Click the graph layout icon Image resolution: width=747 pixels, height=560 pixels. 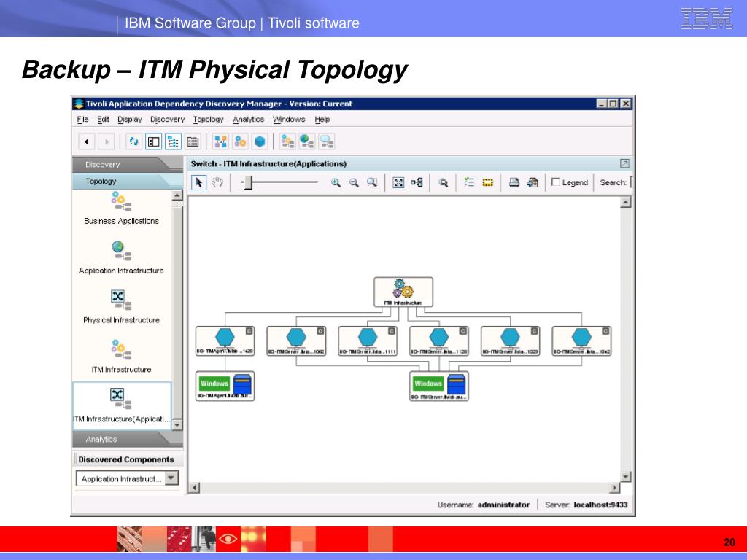[x=417, y=182]
